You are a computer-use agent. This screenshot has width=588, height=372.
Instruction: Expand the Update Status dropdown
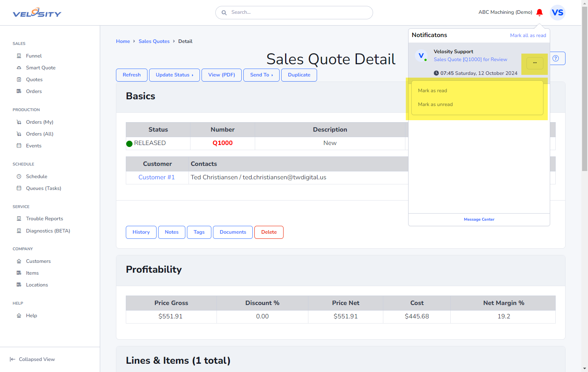tap(174, 75)
